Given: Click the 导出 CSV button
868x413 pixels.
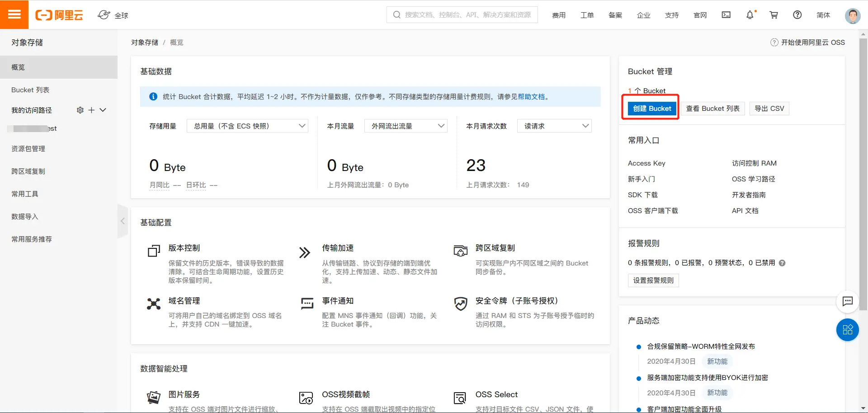Looking at the screenshot, I should pos(769,109).
